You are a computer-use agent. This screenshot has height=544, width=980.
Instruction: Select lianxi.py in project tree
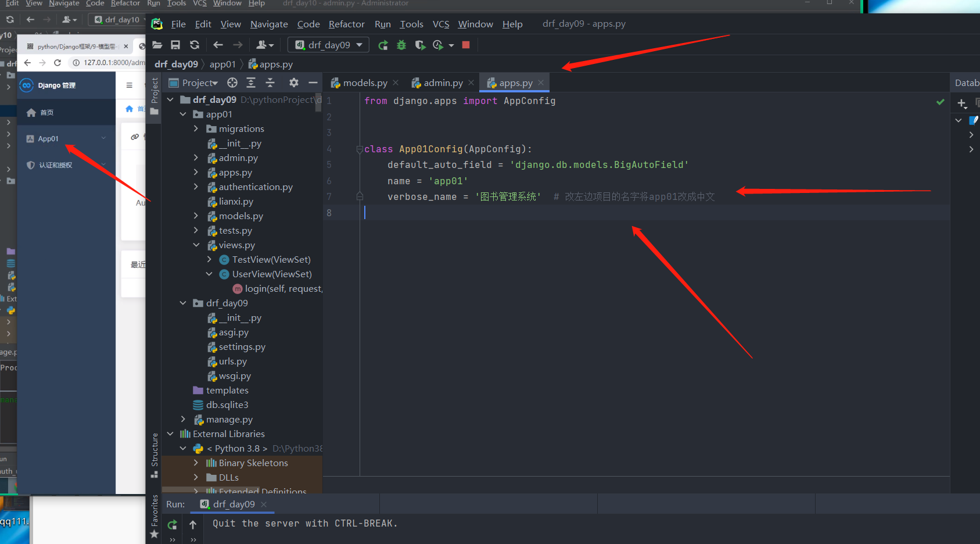pyautogui.click(x=236, y=202)
